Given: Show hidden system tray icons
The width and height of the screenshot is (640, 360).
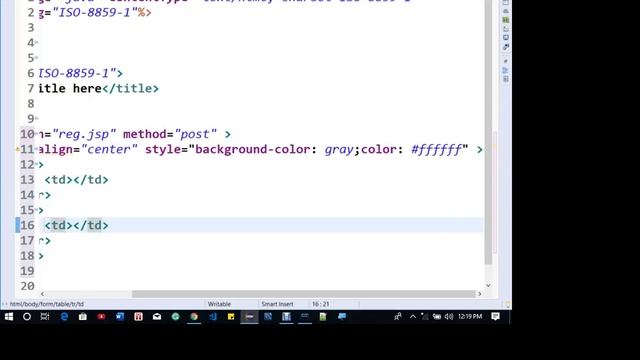Looking at the screenshot, I should tap(413, 316).
